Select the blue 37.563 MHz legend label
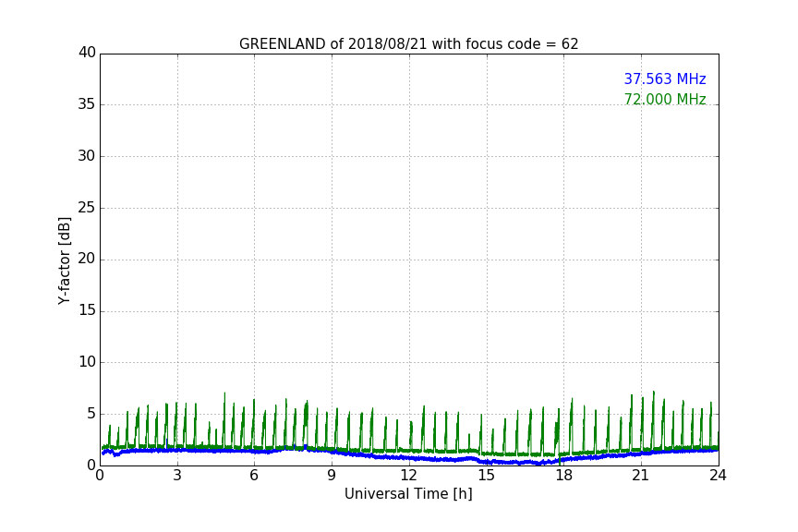798x532 pixels. 665,79
